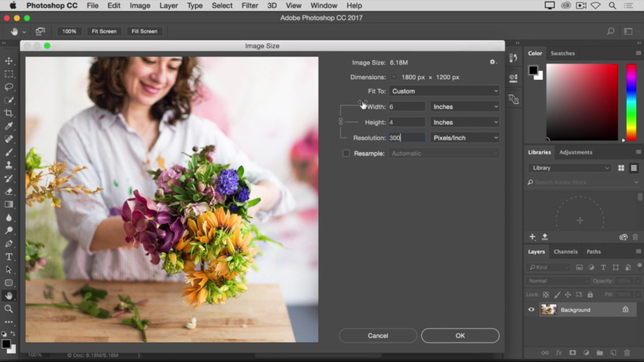Open the Width units dropdown

[465, 107]
